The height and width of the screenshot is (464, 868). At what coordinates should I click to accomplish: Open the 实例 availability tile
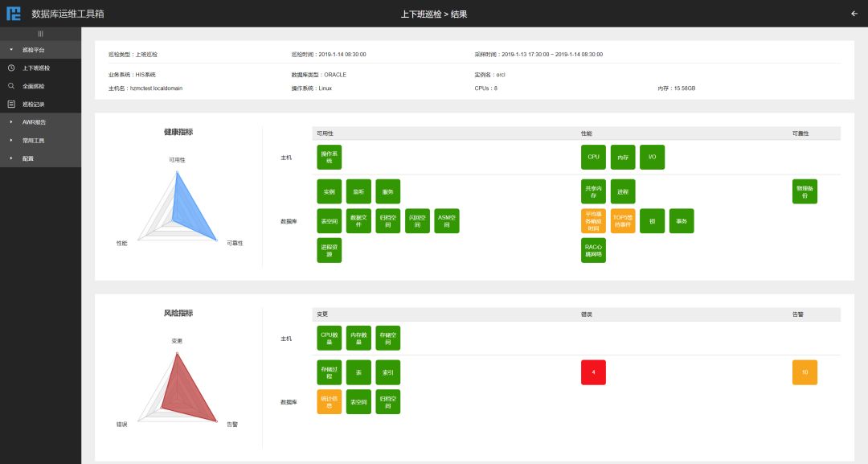click(329, 191)
